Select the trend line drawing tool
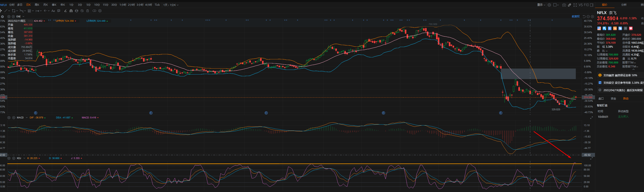 pyautogui.click(x=6, y=11)
